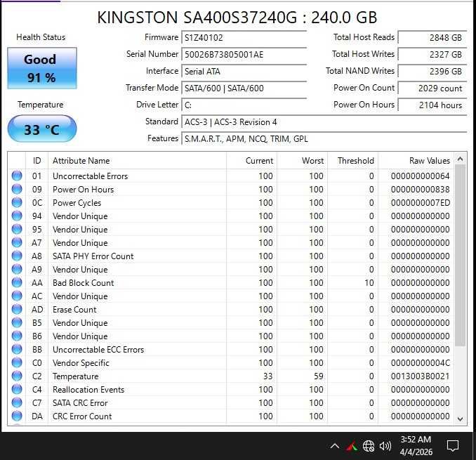Click the Attribute Name column header
This screenshot has width=476, height=460.
tap(137, 161)
